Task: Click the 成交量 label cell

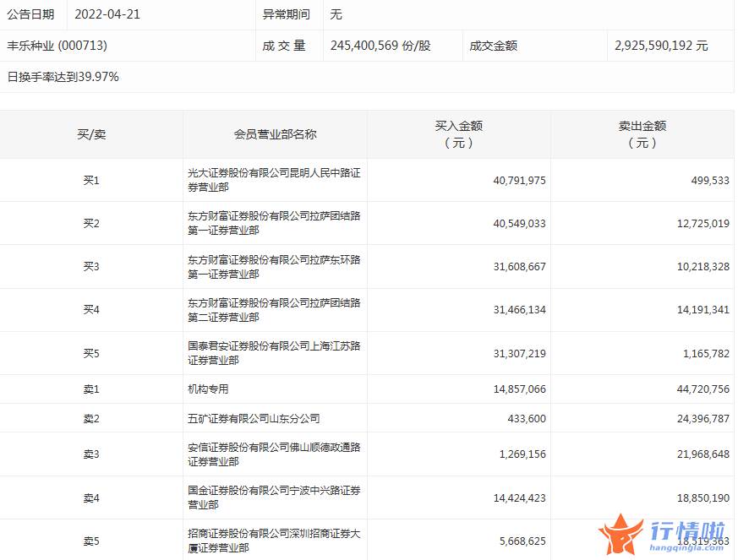Action: point(284,46)
